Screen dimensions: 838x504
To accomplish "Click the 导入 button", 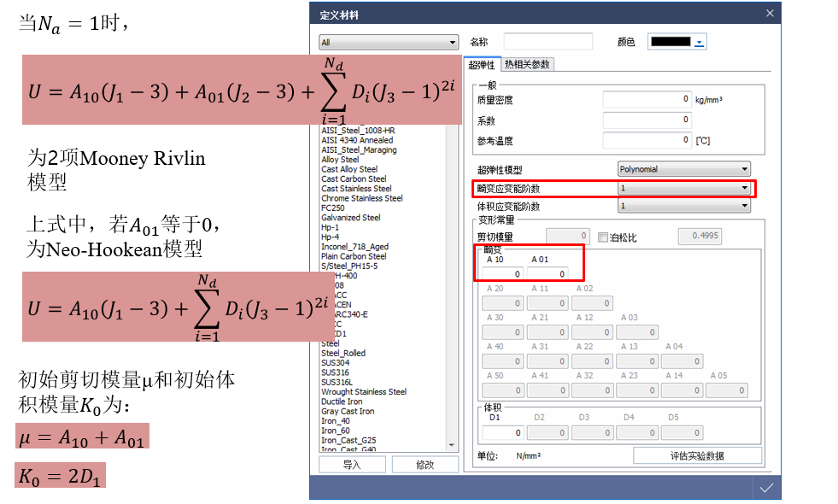I will pos(352,464).
